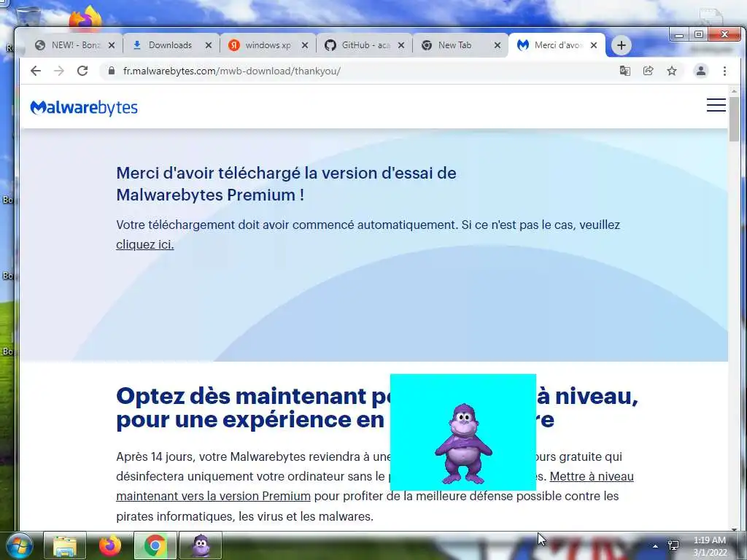Close the windows xp tab

click(x=305, y=45)
